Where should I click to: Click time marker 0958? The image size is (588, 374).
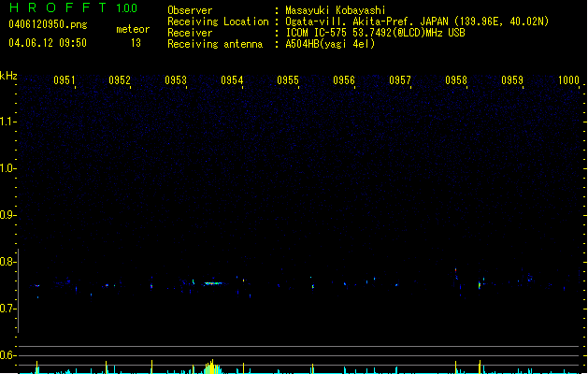point(456,80)
